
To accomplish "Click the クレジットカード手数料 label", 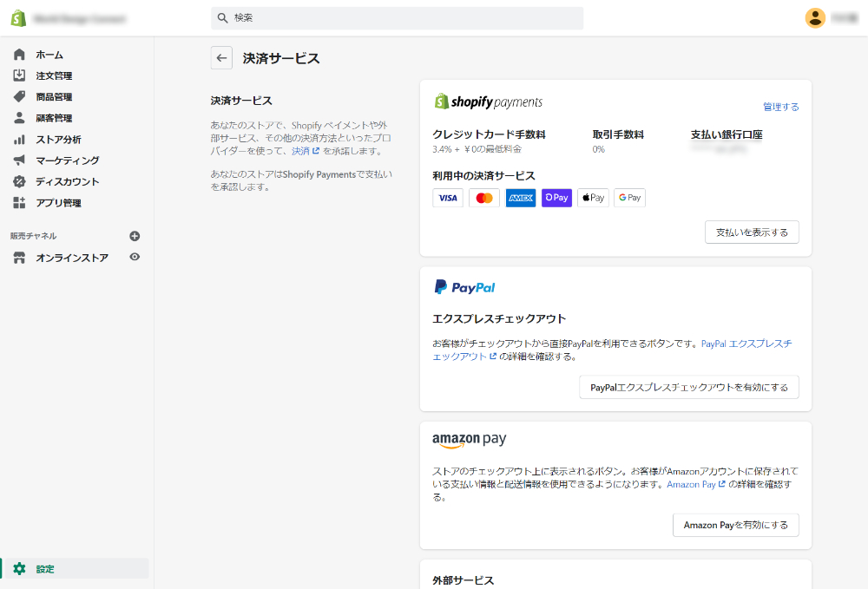I will [489, 134].
